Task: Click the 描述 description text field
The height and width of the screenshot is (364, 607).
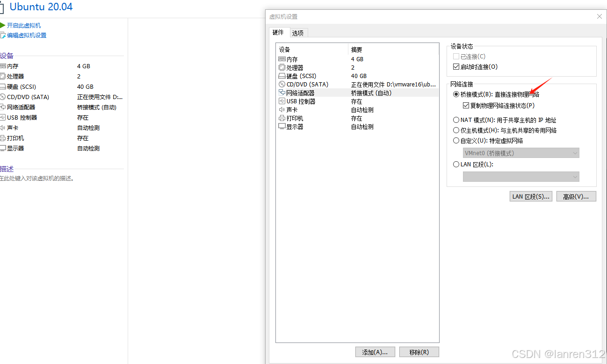Action: click(x=38, y=178)
